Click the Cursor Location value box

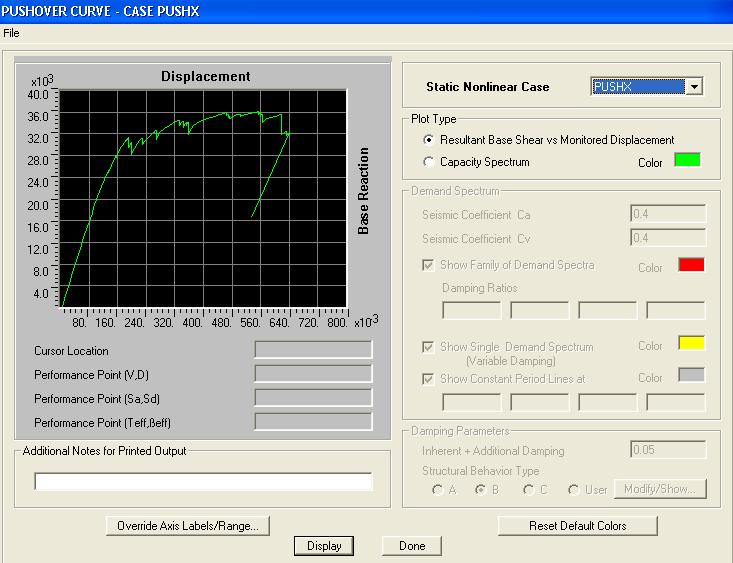pos(313,350)
